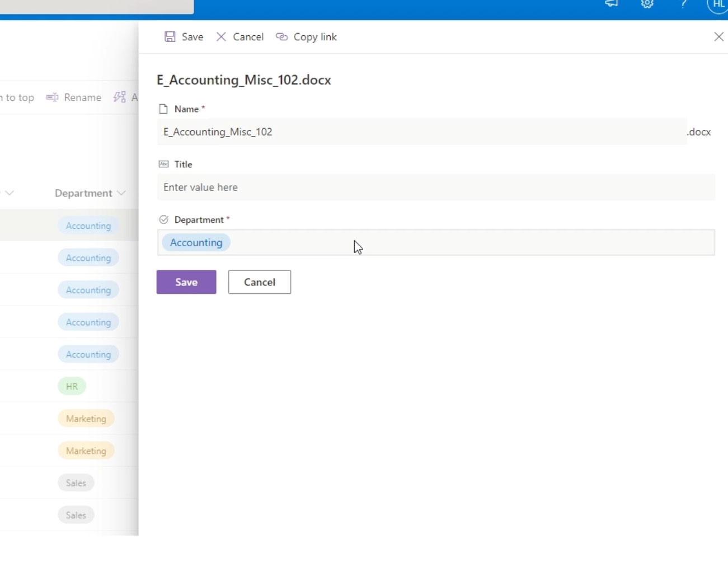Click the Save text in the top command bar
Viewport: 728px width, 577px height.
pyautogui.click(x=192, y=37)
